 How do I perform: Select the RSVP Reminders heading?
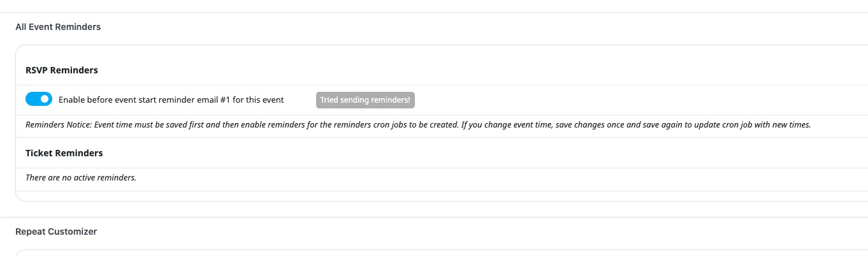(62, 70)
